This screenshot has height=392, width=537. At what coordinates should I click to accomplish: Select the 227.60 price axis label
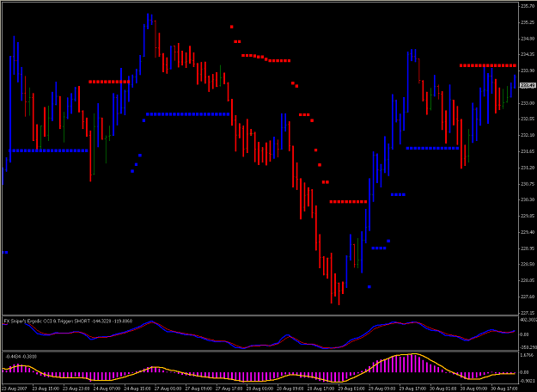pyautogui.click(x=527, y=297)
